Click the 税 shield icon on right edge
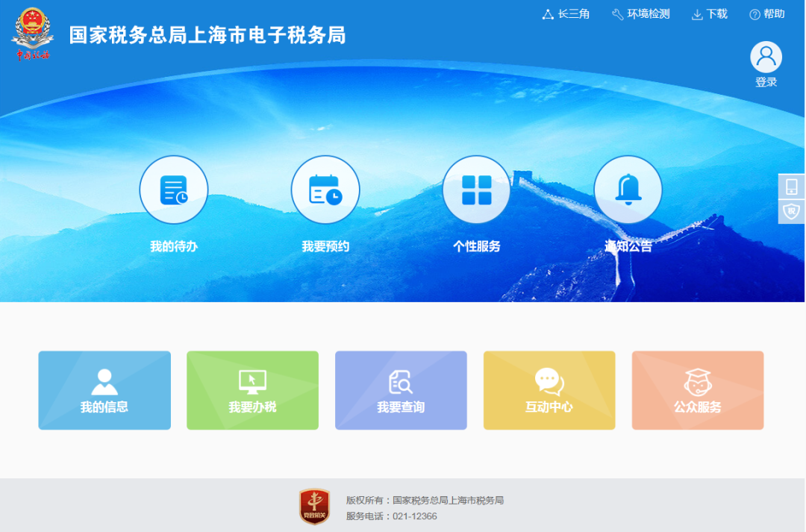Image resolution: width=806 pixels, height=532 pixels. click(791, 211)
